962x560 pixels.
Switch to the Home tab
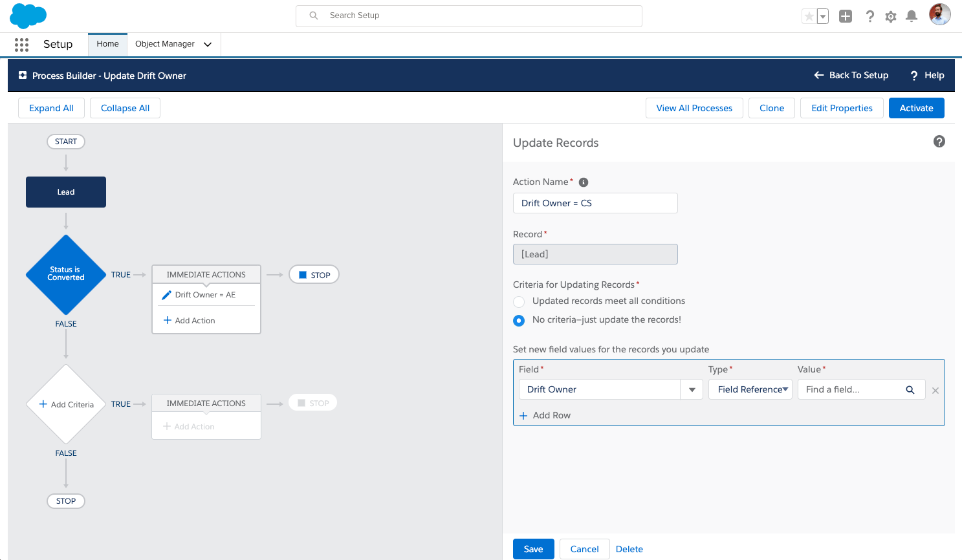point(107,44)
